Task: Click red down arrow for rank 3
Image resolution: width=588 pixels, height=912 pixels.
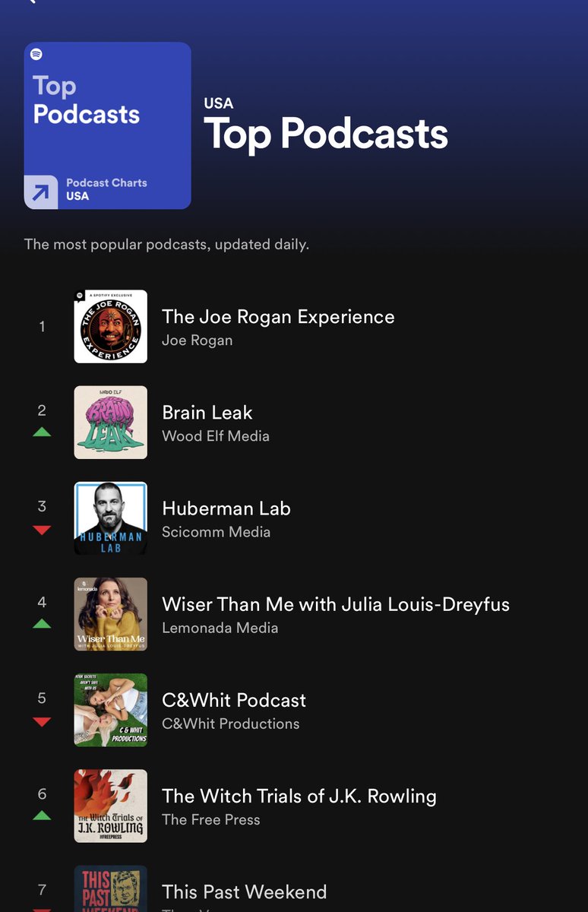Action: tap(42, 530)
